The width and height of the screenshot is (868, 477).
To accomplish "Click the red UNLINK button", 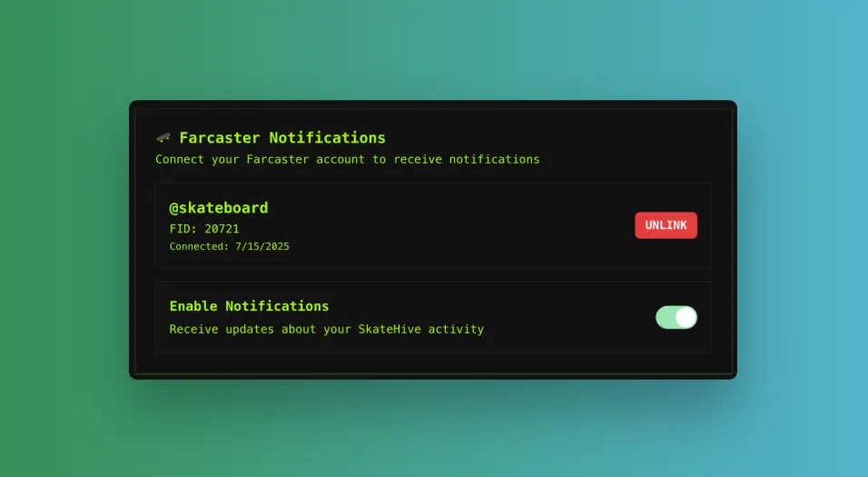I will (x=666, y=225).
